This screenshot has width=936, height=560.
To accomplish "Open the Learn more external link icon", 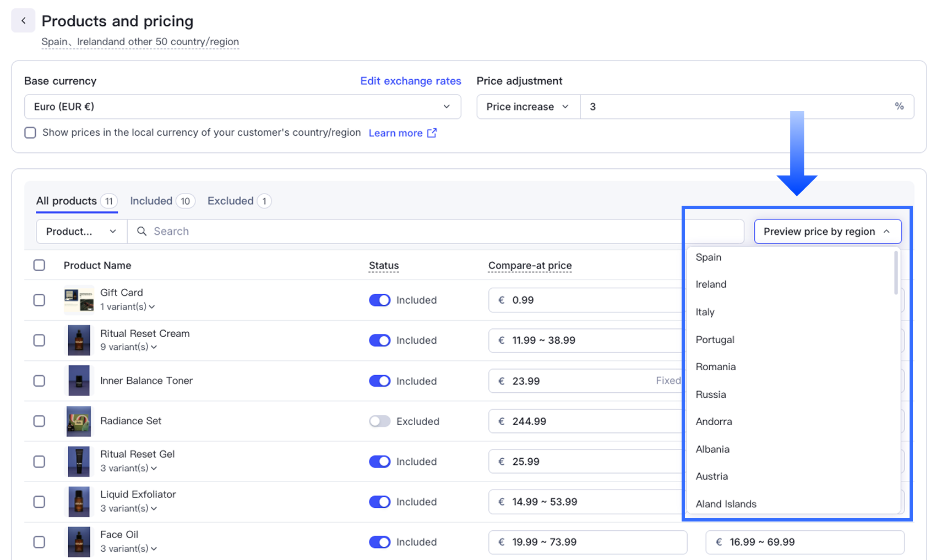I will [x=432, y=133].
